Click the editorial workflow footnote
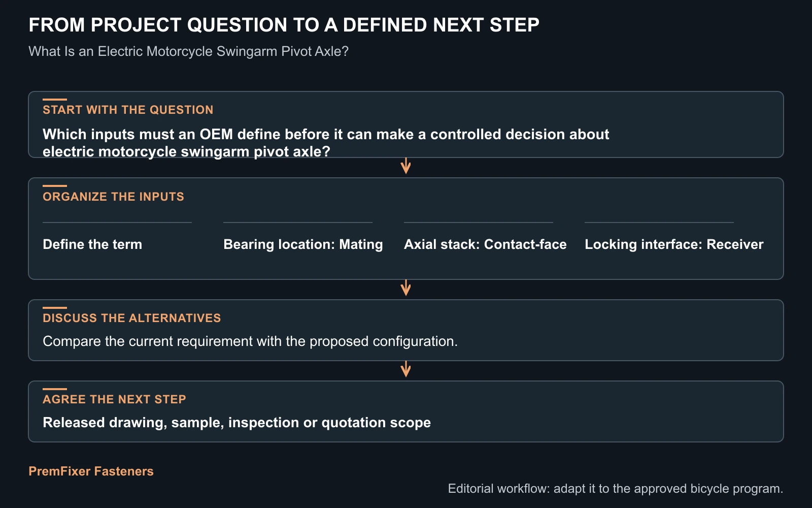 (616, 489)
